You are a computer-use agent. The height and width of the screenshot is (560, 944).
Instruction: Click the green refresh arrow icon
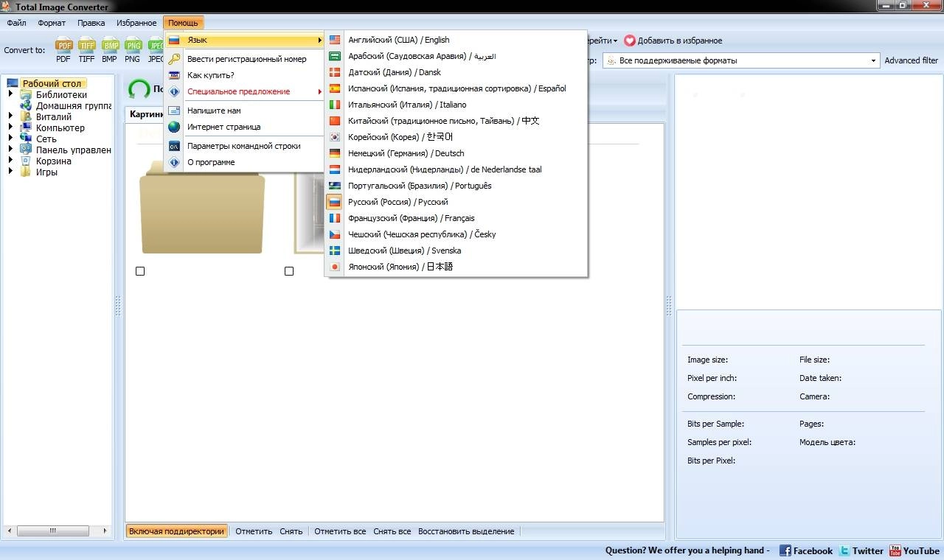[139, 89]
